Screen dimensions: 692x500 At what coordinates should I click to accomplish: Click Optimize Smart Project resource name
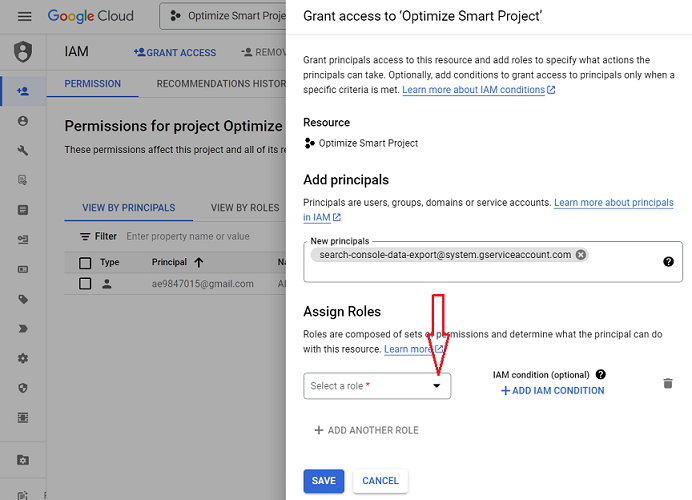(368, 143)
